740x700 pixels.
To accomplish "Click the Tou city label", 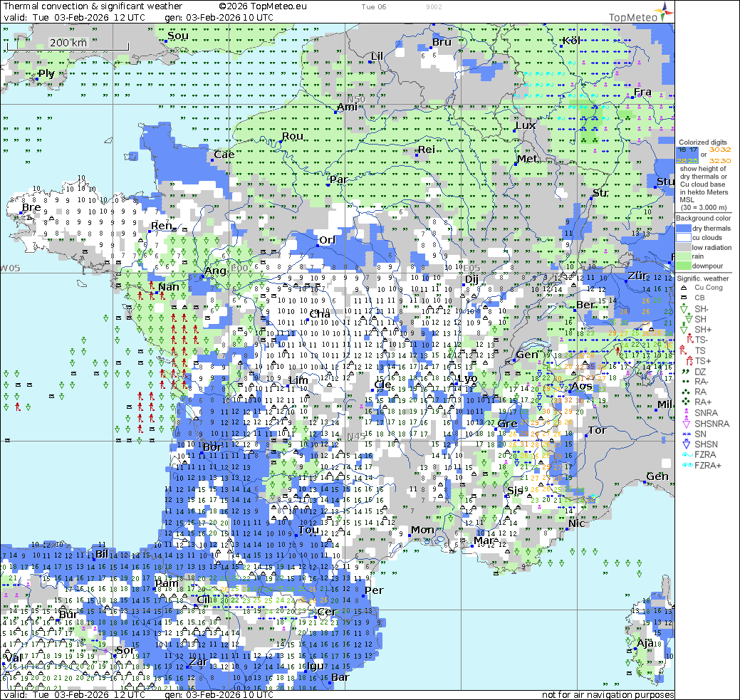I will 308,530.
